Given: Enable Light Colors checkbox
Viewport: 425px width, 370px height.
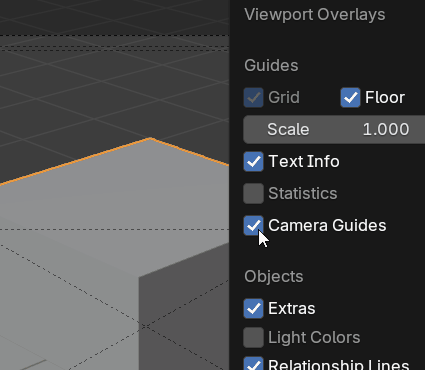Looking at the screenshot, I should [x=253, y=337].
